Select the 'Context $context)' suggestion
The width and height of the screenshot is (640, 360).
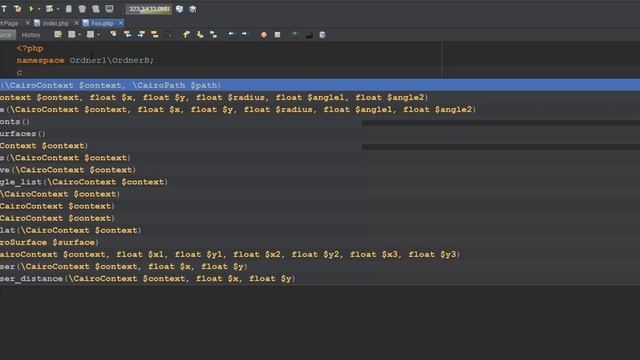click(320, 146)
